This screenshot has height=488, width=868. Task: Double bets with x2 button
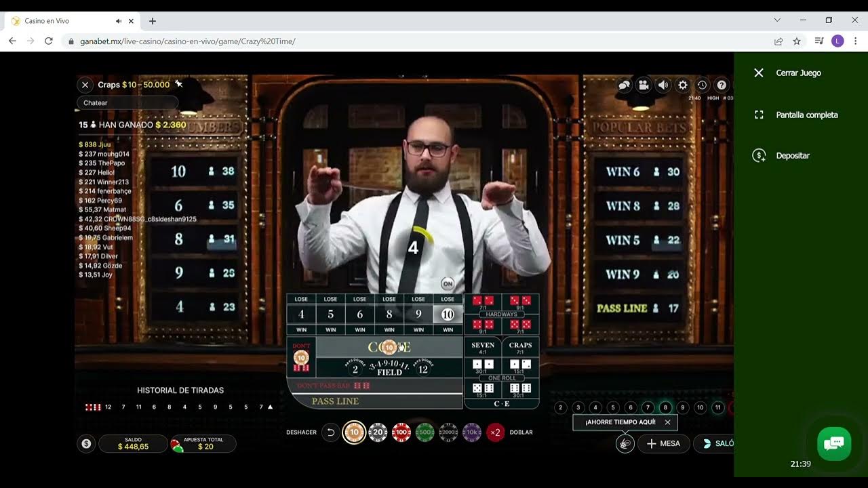click(496, 432)
